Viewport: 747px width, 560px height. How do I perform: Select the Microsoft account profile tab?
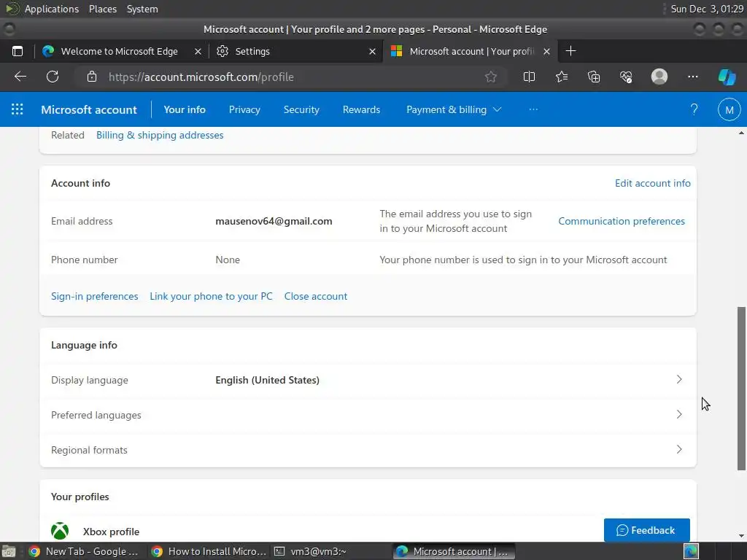tap(472, 52)
